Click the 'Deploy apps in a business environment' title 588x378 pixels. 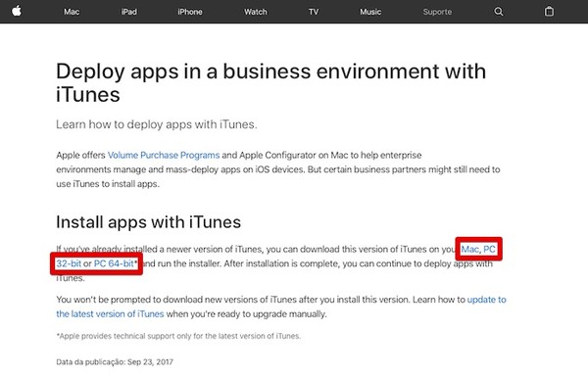click(270, 82)
